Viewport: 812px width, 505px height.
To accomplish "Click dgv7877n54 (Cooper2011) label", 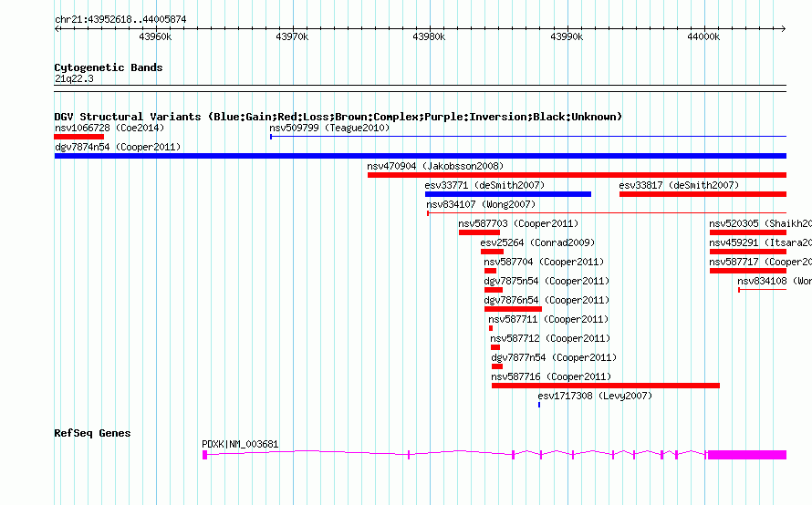I will tap(554, 357).
